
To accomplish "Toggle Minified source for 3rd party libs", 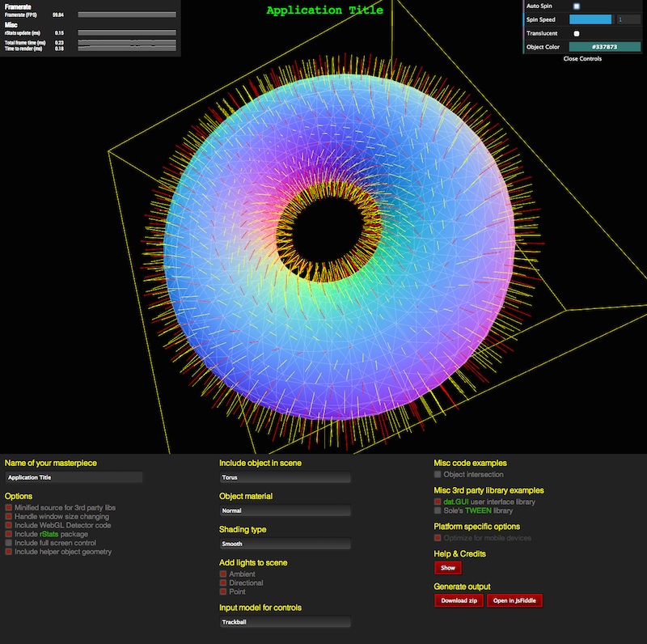I will 9,507.
